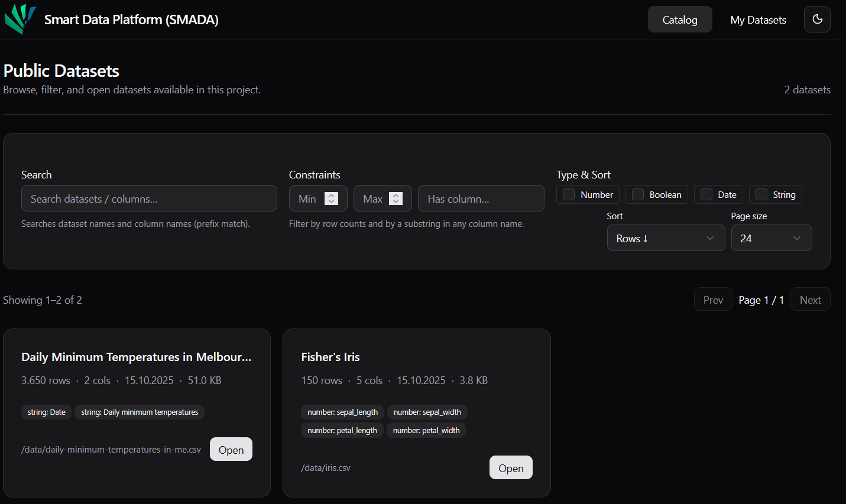Expand the Page size 24 dropdown
This screenshot has height=504, width=846.
tap(770, 238)
